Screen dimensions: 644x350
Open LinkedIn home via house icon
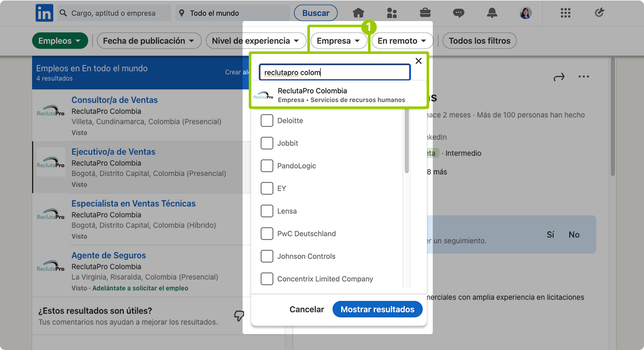pos(358,13)
